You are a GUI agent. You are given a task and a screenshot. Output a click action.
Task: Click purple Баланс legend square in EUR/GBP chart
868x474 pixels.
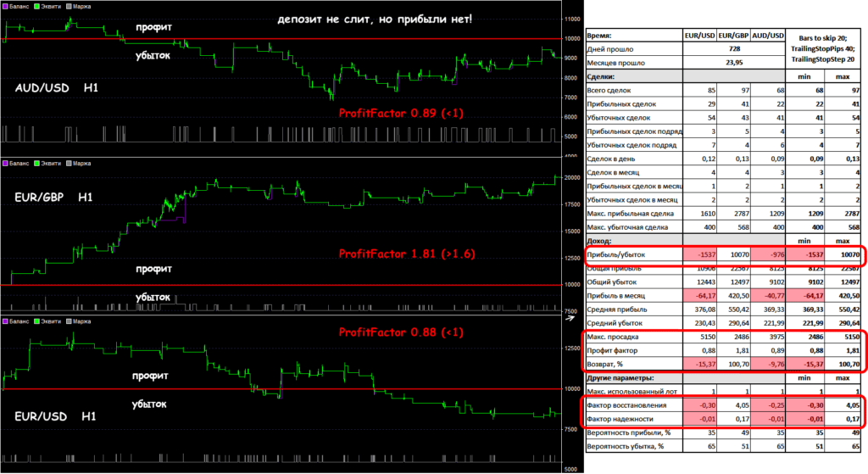tap(6, 162)
